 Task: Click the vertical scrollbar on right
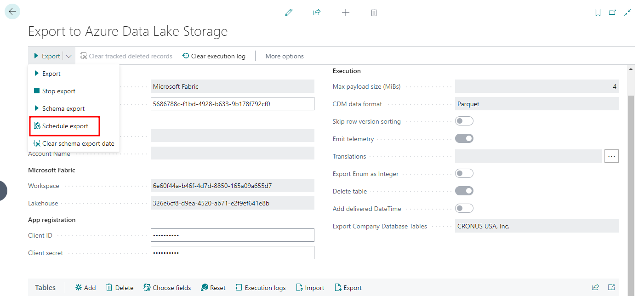tap(630, 184)
